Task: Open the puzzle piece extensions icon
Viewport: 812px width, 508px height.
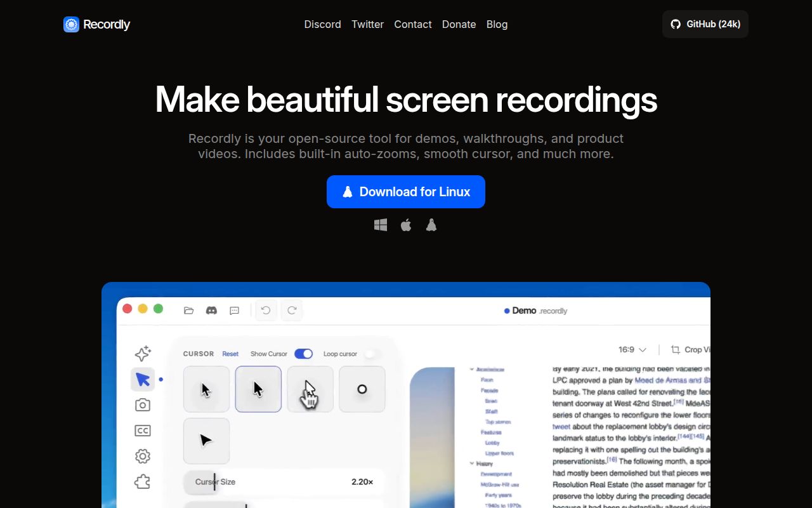Action: (143, 482)
